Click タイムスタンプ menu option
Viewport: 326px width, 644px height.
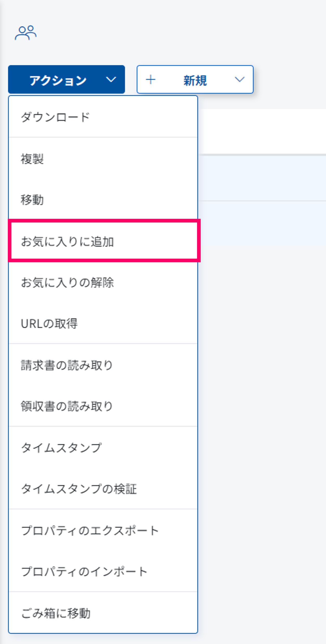[x=61, y=448]
